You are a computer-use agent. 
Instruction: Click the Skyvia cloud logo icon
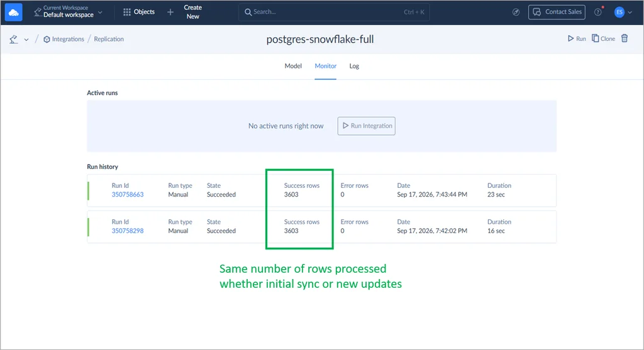(14, 13)
